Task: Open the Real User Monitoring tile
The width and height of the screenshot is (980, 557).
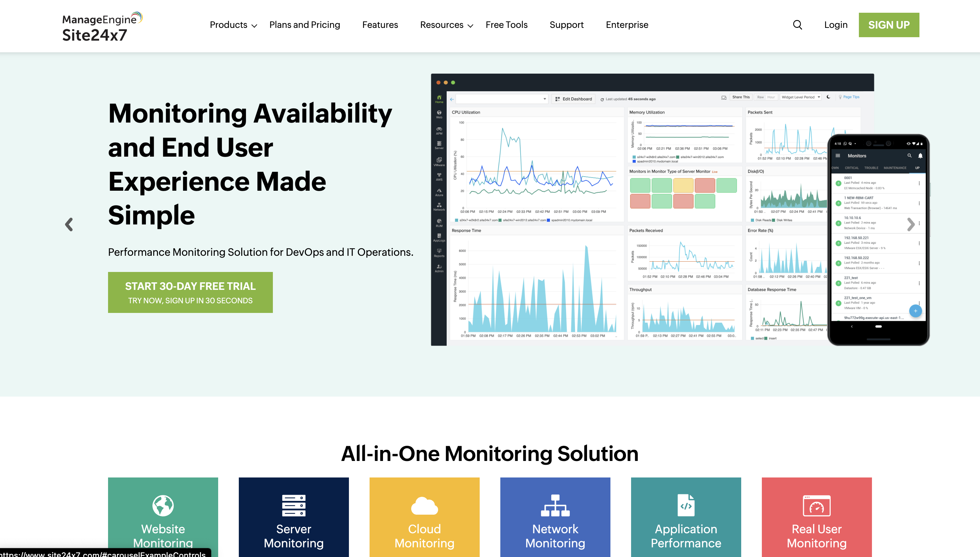Action: pos(817,517)
